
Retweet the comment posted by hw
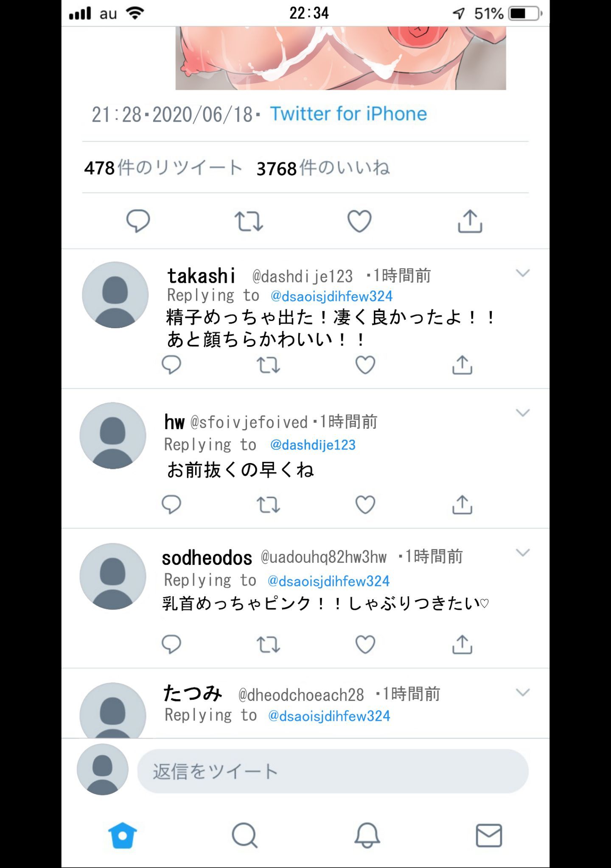pos(268,505)
